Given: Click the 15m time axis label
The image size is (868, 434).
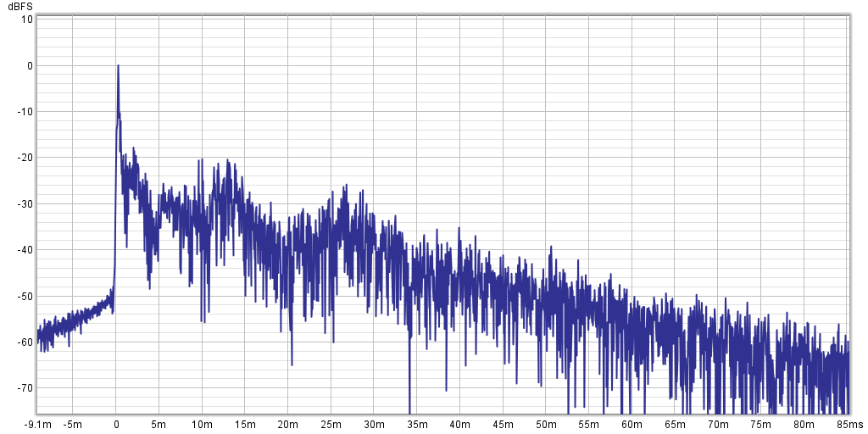Looking at the screenshot, I should pos(245,426).
